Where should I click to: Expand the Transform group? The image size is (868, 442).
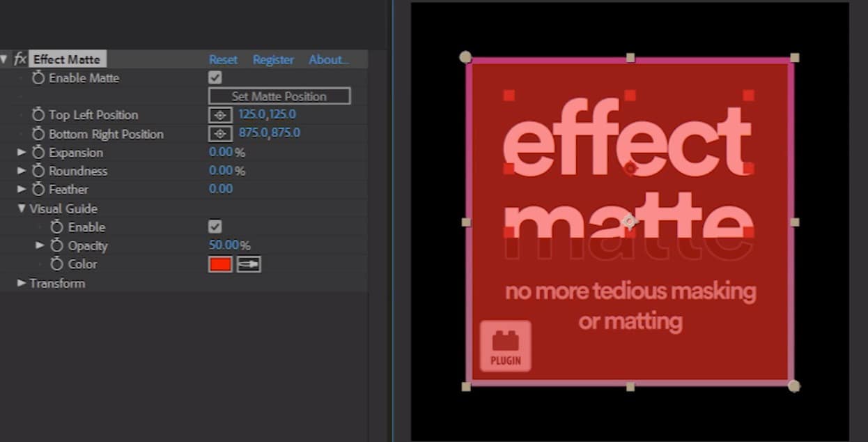[22, 283]
